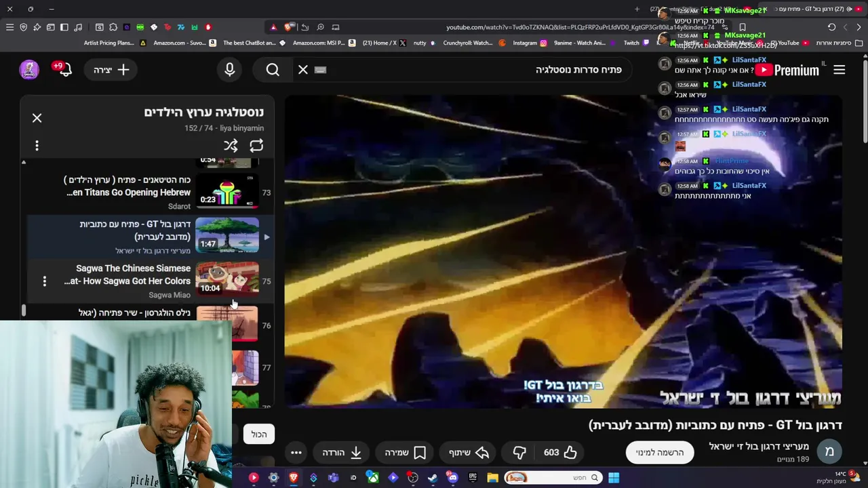This screenshot has height=488, width=868.
Task: Clear the search box with the X icon
Action: (x=303, y=70)
